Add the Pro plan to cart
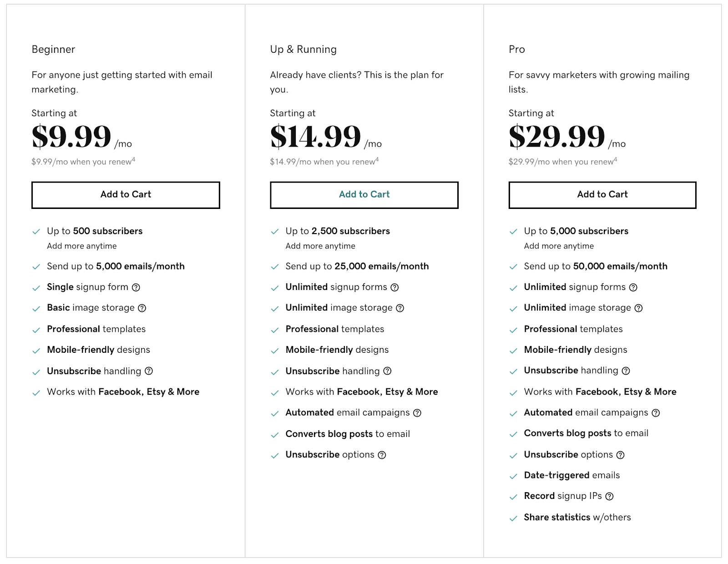This screenshot has height=564, width=728. (x=602, y=195)
